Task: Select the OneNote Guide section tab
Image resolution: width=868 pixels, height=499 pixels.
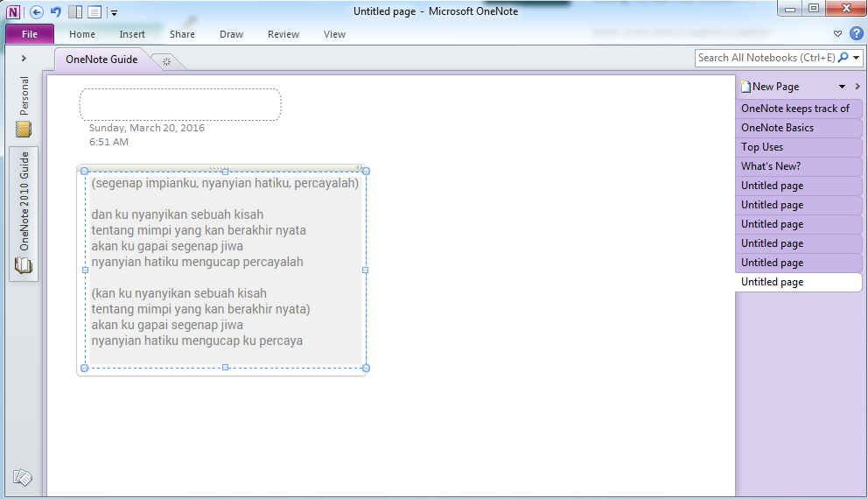Action: pos(101,60)
